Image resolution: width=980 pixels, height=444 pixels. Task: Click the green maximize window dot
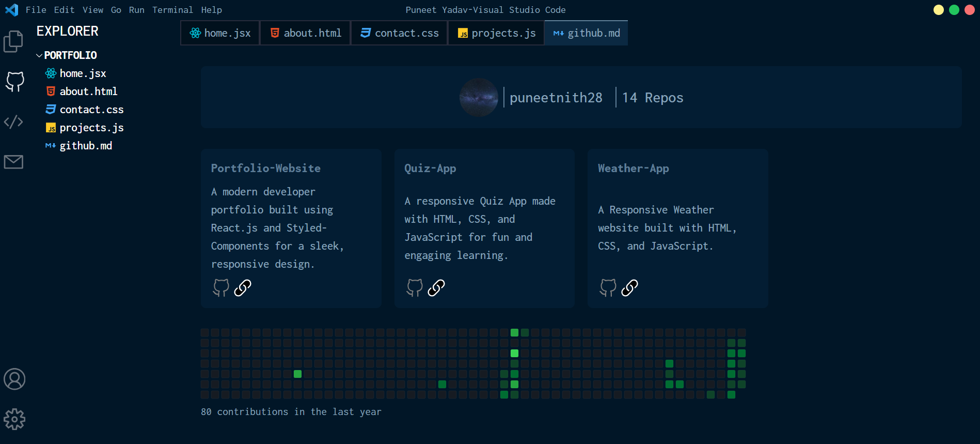click(954, 10)
